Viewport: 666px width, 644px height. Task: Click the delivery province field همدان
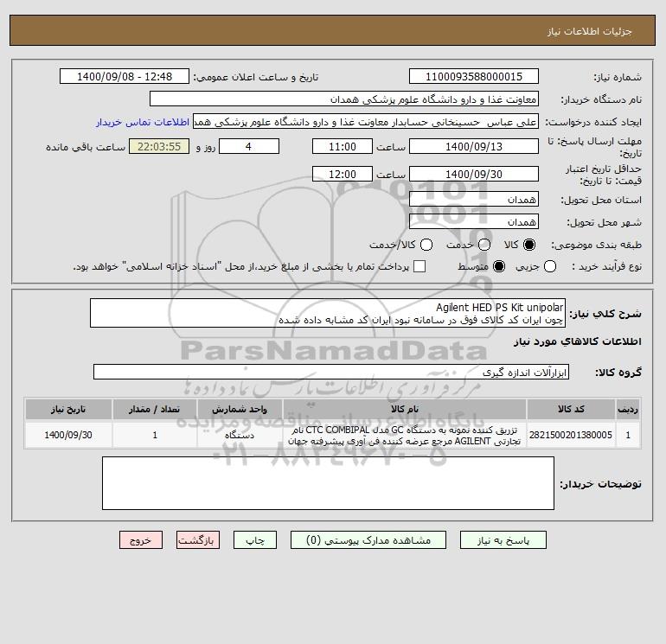[x=474, y=199]
